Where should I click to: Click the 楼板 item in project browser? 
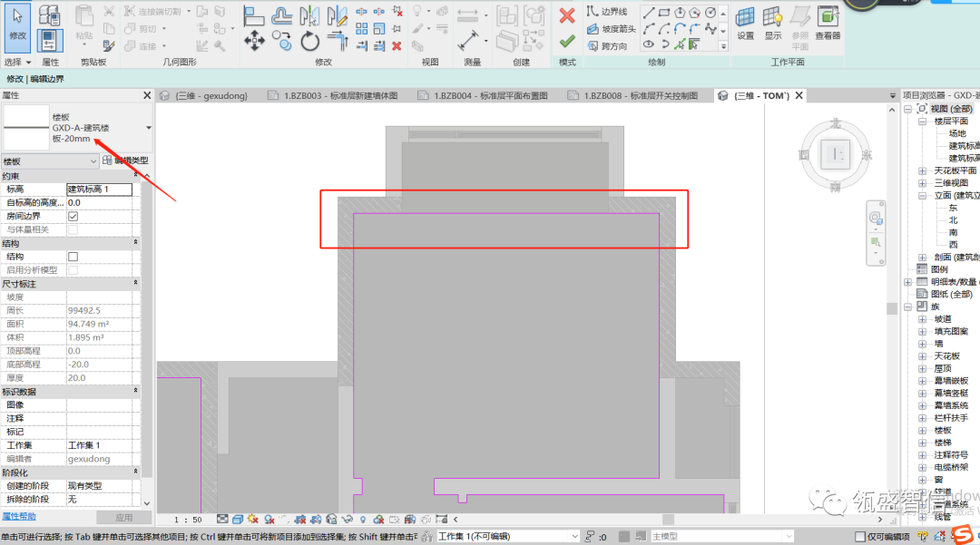pyautogui.click(x=943, y=430)
